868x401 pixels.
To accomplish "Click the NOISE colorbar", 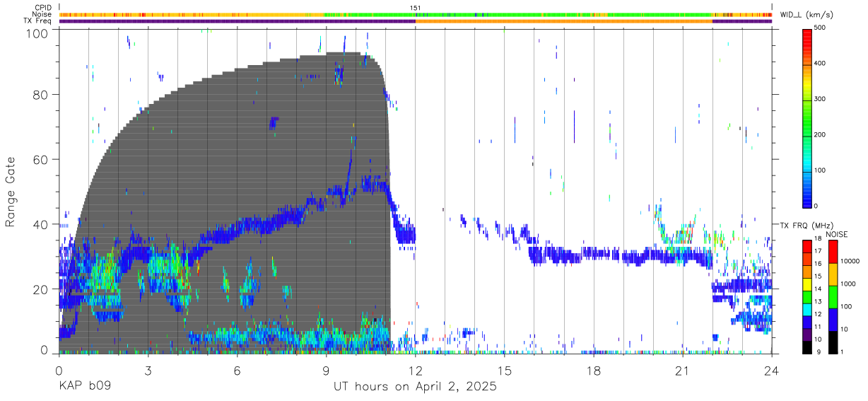I will pyautogui.click(x=833, y=296).
